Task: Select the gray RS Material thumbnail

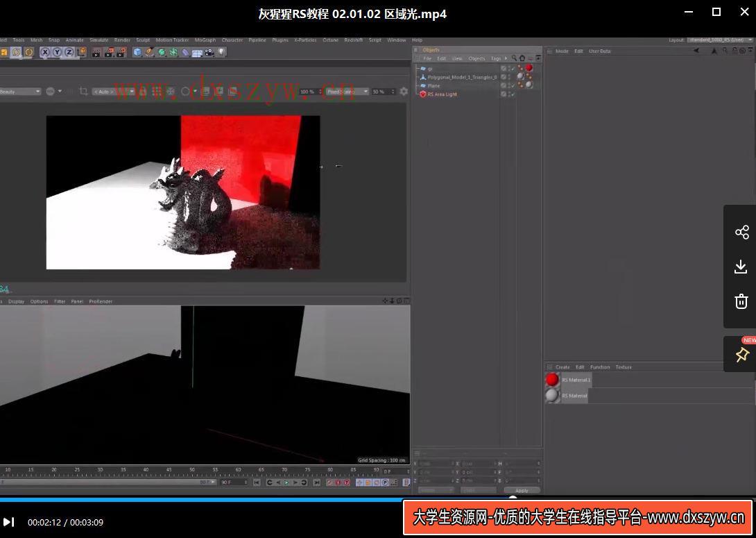Action: point(553,396)
